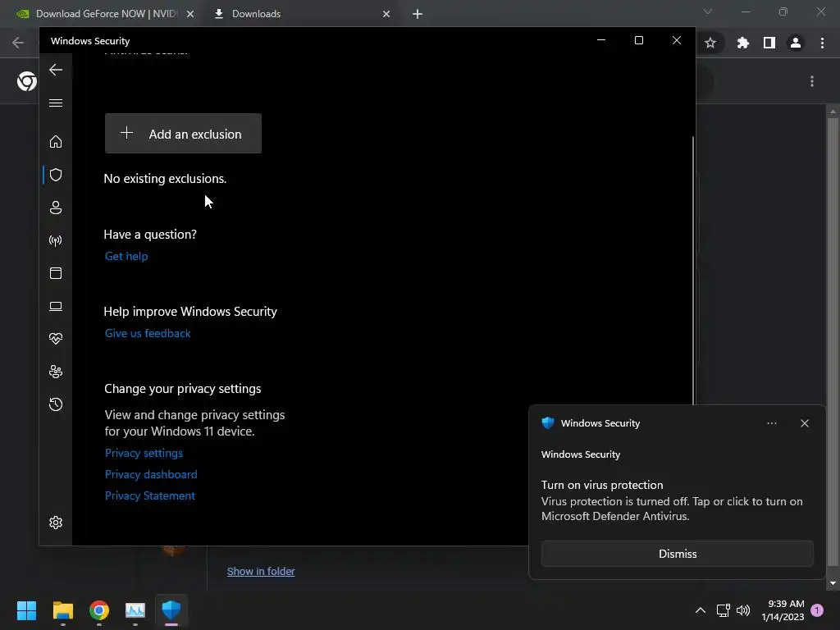The width and height of the screenshot is (840, 630).
Task: Open Firewall & network protection icon
Action: click(x=56, y=240)
